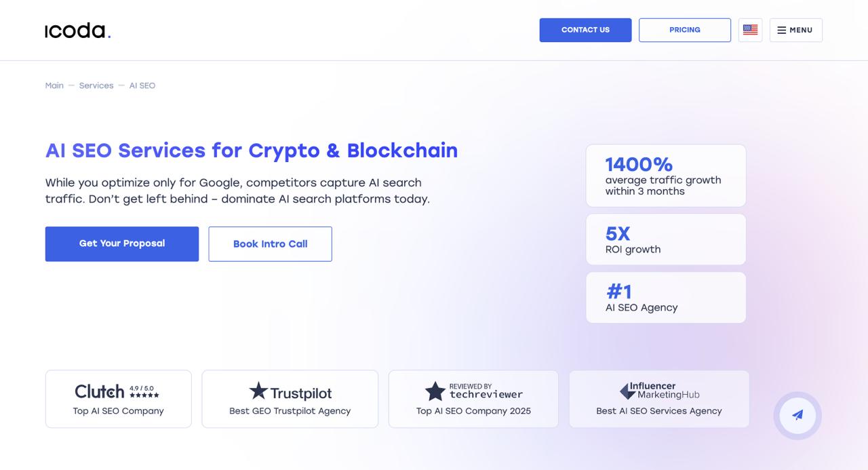Viewport: 868px width, 470px height.
Task: Select Services in the breadcrumb trail
Action: [96, 85]
